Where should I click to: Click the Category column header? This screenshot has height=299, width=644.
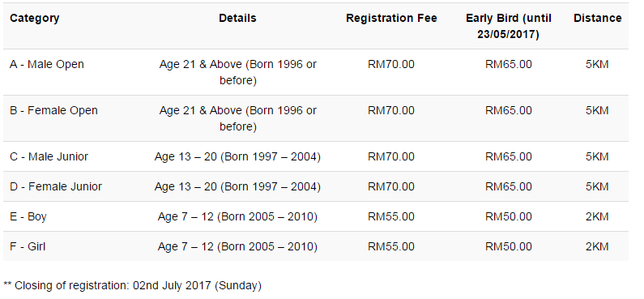coord(35,19)
